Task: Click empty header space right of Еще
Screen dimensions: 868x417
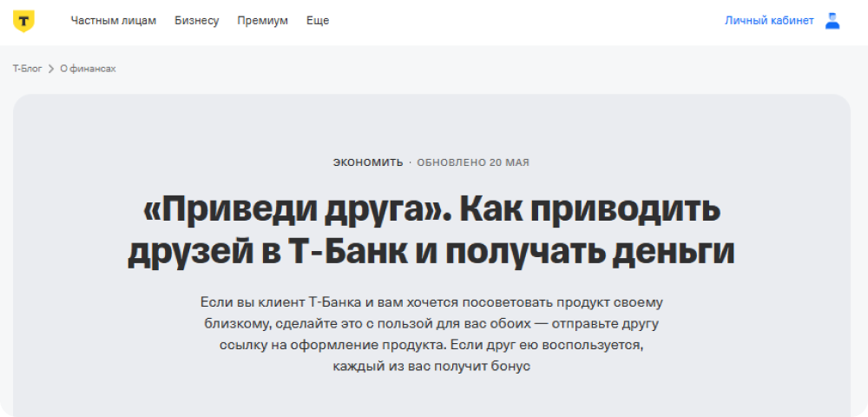Action: tap(521, 21)
